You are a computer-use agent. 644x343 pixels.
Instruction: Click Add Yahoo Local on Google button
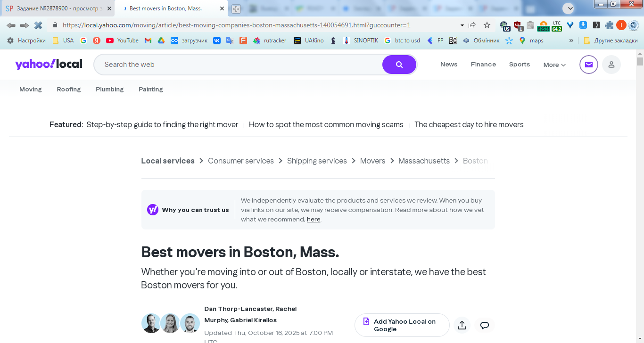(402, 325)
